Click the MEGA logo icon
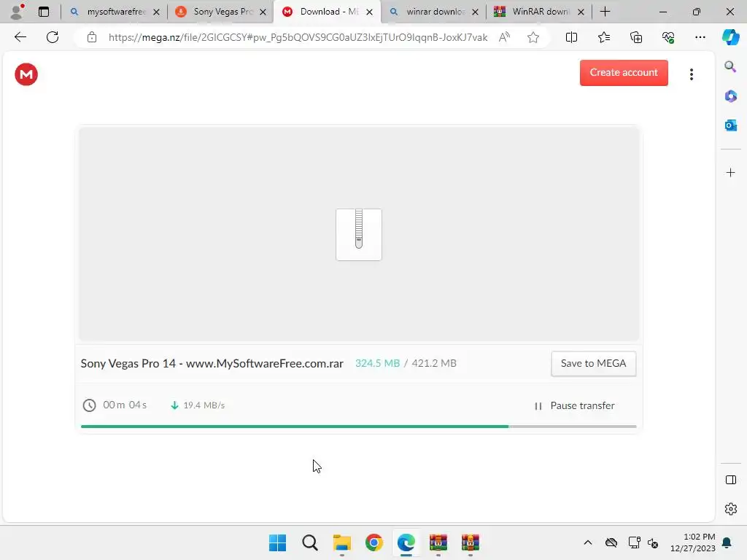Viewport: 747px width, 560px height. (26, 74)
